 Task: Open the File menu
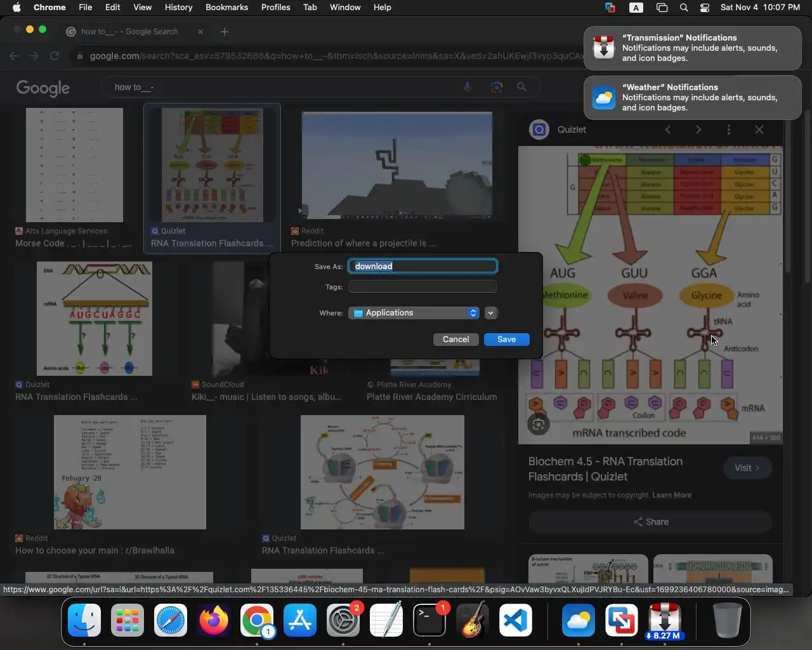[x=85, y=8]
